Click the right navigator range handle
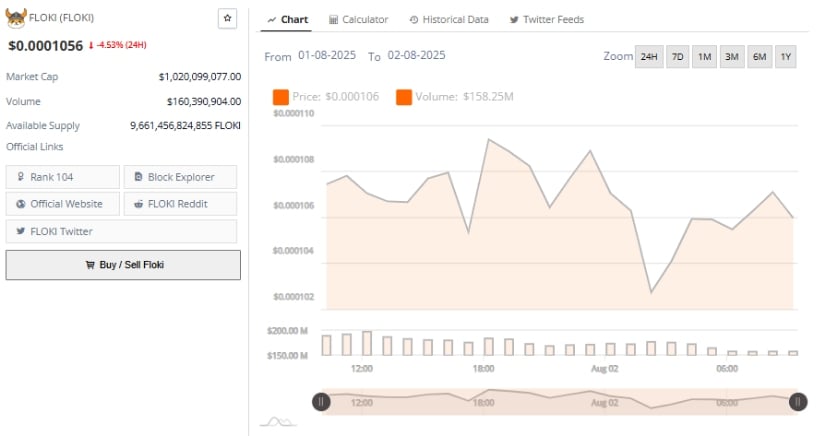Image resolution: width=825 pixels, height=436 pixels. [798, 402]
